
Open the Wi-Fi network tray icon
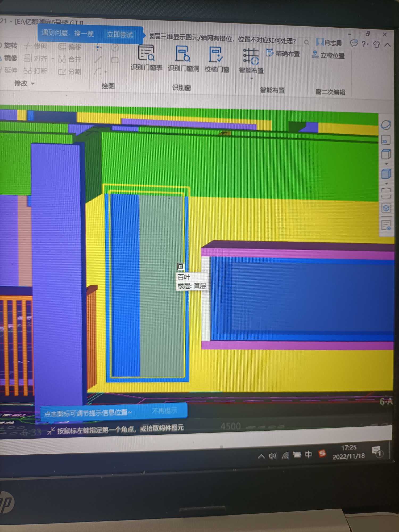point(285,456)
